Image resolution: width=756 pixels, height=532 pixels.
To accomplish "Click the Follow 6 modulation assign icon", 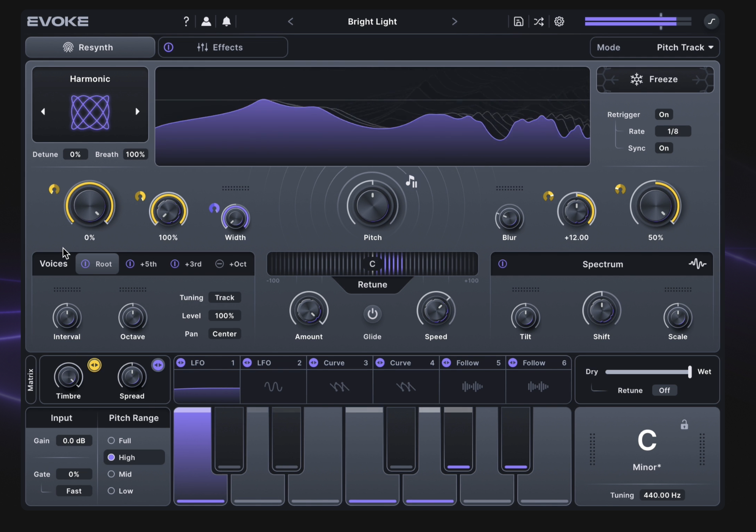I will tap(513, 363).
